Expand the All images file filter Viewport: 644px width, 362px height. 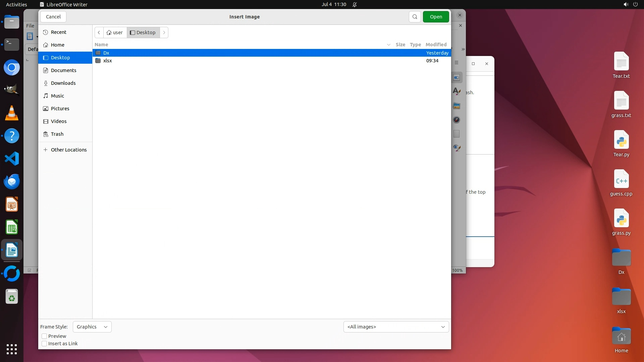[396, 327]
